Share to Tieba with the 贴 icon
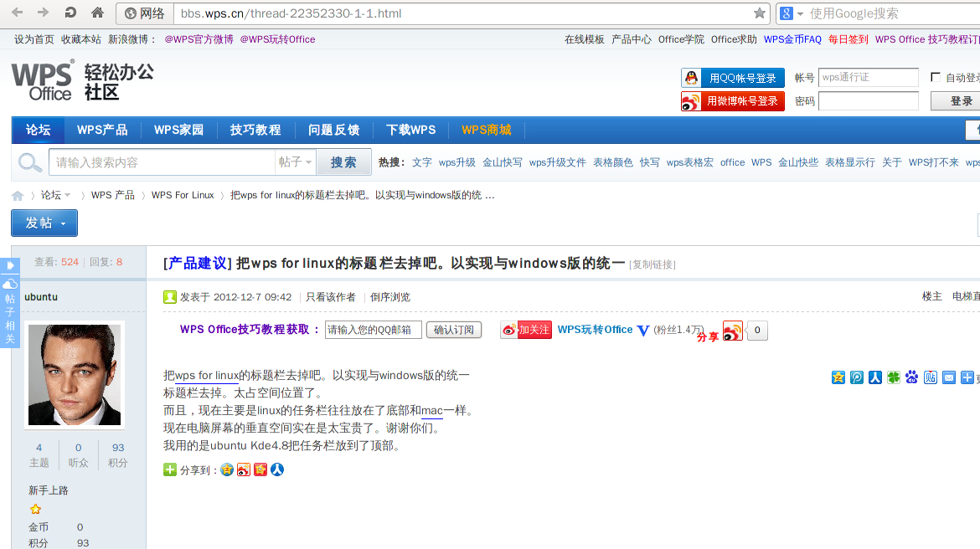The height and width of the screenshot is (549, 980). (931, 377)
